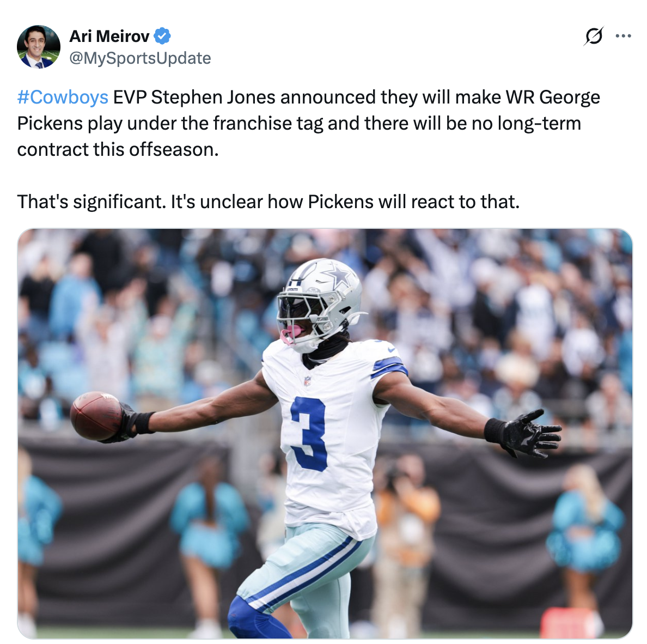Click the pink mouthguard under the facemask

(x=293, y=333)
